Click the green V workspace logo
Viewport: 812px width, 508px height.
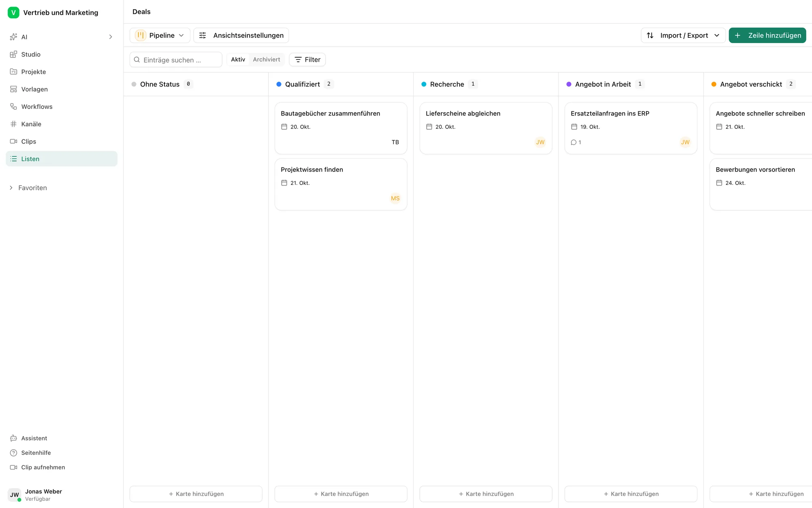click(13, 13)
